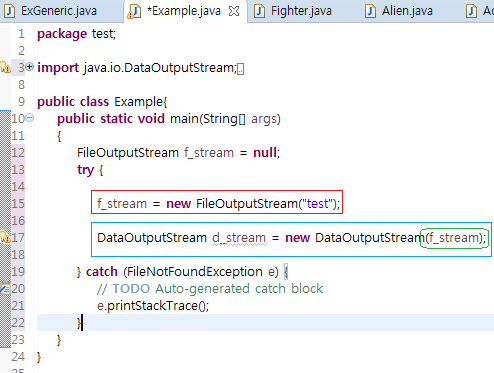Click the Alien.java file icon
This screenshot has width=494, height=373.
tap(370, 11)
